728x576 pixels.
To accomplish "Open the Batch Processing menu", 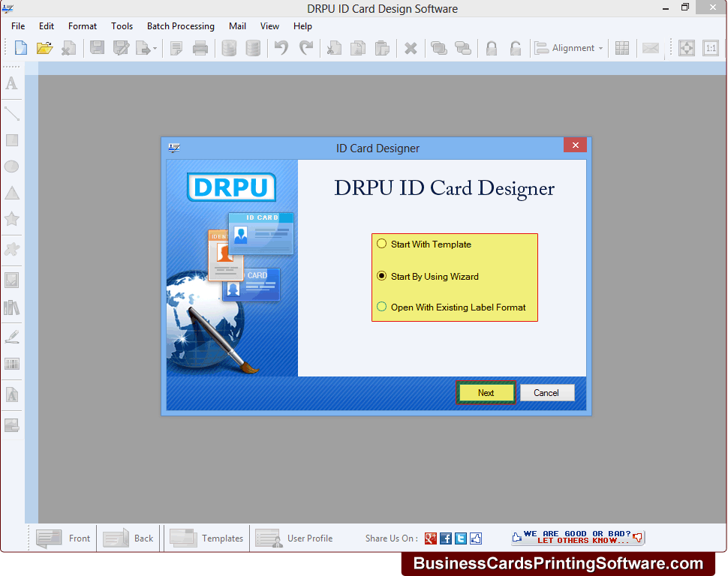I will coord(181,26).
